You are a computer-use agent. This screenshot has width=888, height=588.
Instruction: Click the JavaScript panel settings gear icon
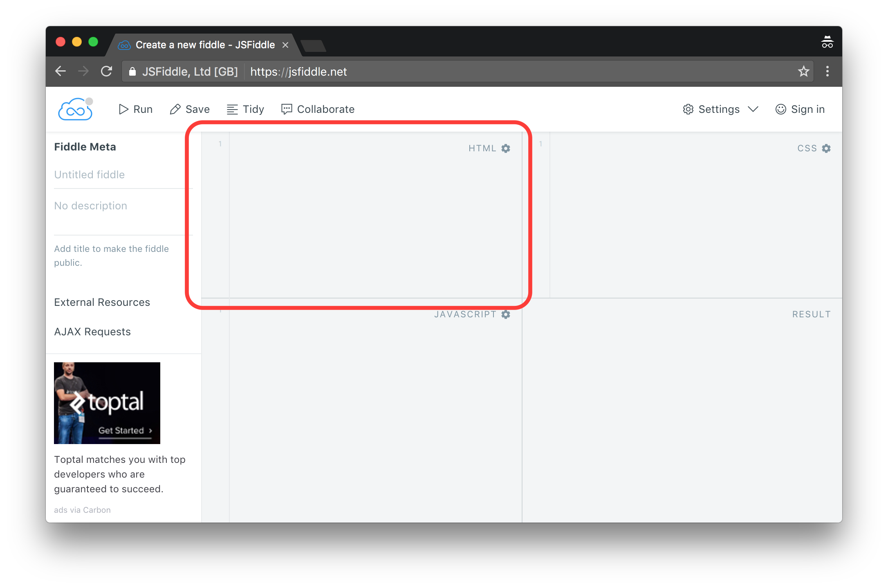508,314
